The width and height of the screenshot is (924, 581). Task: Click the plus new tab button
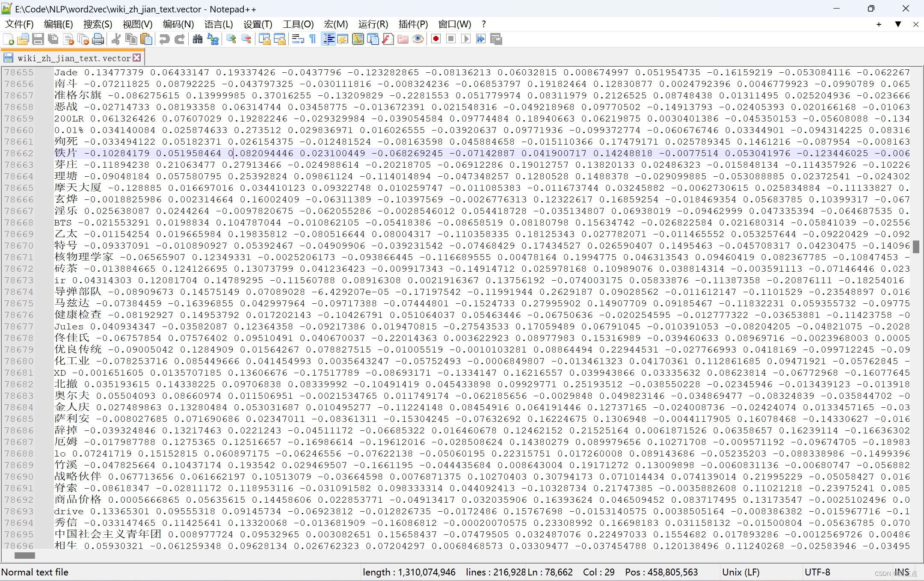coord(879,24)
